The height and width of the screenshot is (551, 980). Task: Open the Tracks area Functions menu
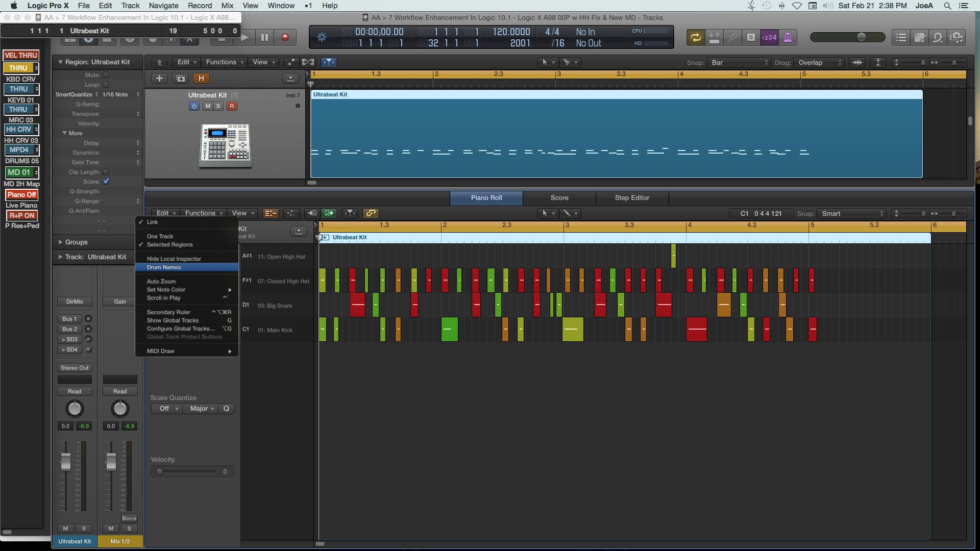coord(225,62)
